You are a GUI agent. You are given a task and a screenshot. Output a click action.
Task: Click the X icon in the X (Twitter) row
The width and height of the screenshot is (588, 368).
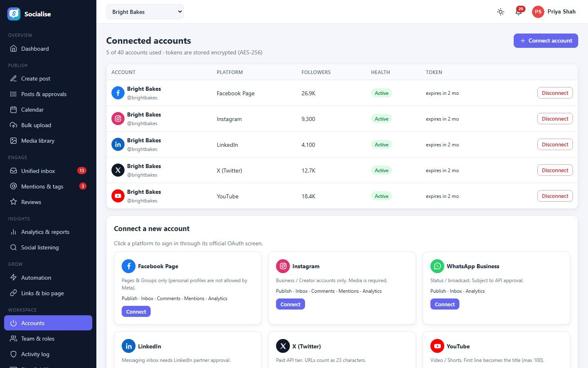tap(118, 170)
